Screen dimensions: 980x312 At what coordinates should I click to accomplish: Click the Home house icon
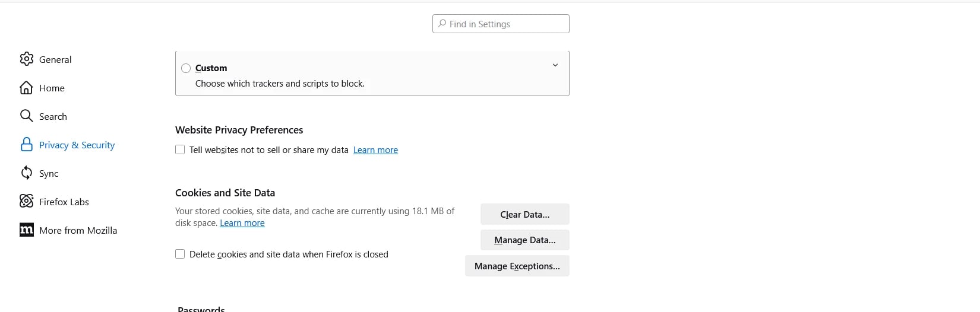click(x=27, y=88)
